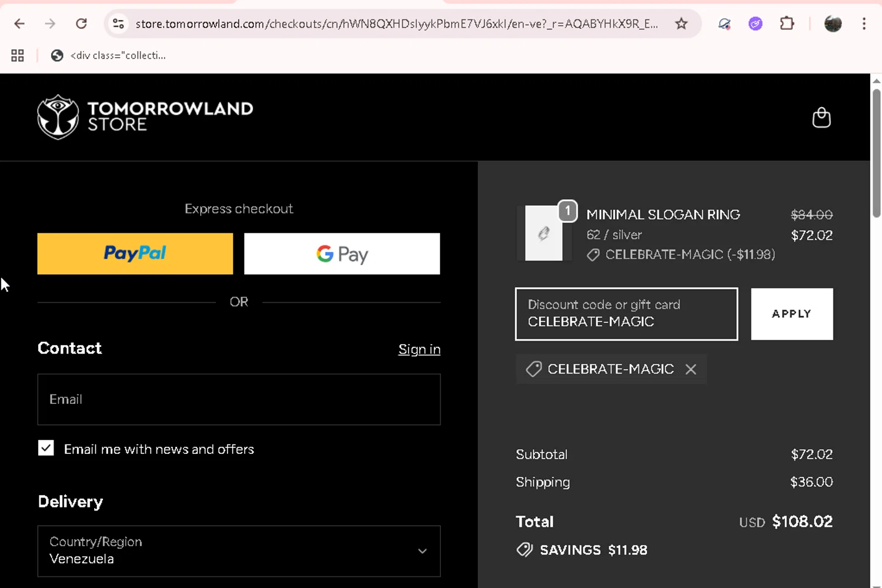The image size is (882, 588).
Task: Expand the Country/Region dropdown
Action: tap(239, 551)
